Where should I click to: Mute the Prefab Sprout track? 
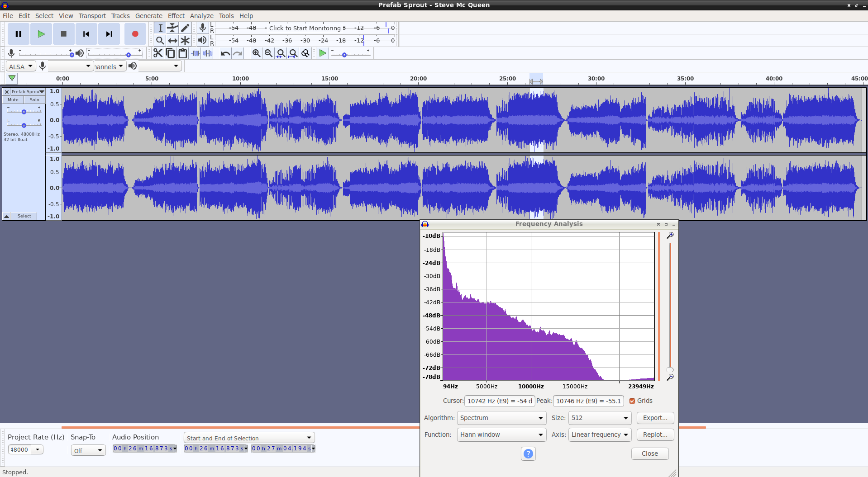pyautogui.click(x=13, y=100)
